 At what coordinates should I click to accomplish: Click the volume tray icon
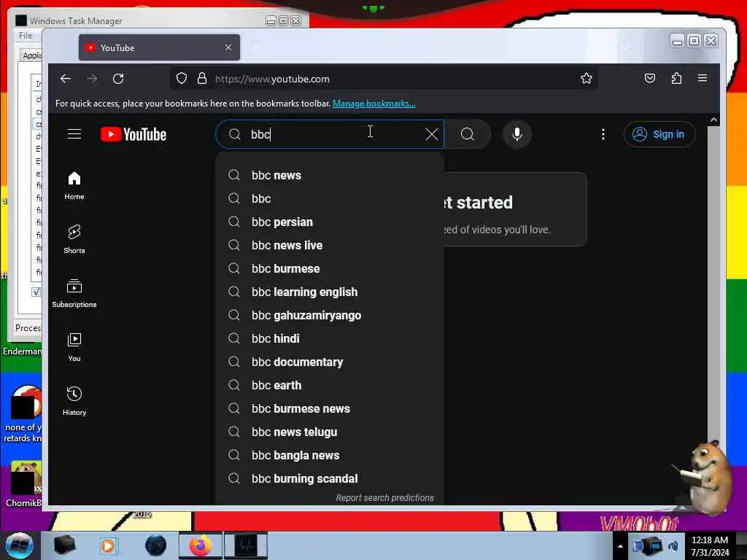[673, 545]
